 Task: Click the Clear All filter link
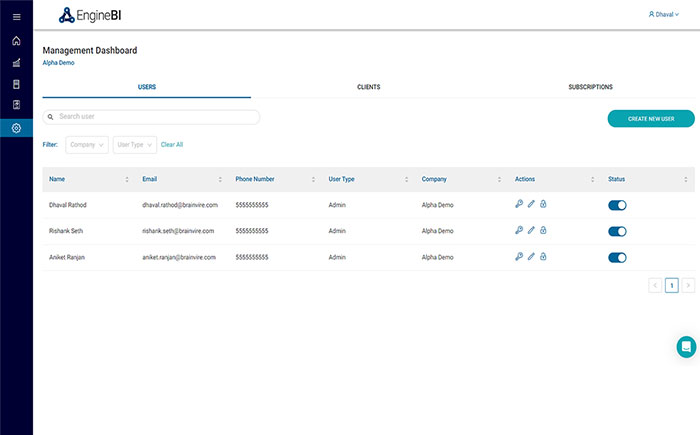coord(172,144)
